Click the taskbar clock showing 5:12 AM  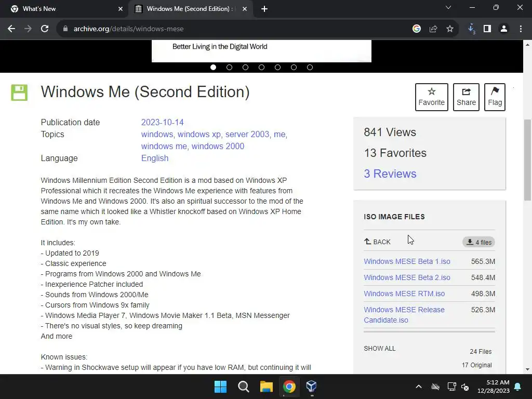(494, 387)
